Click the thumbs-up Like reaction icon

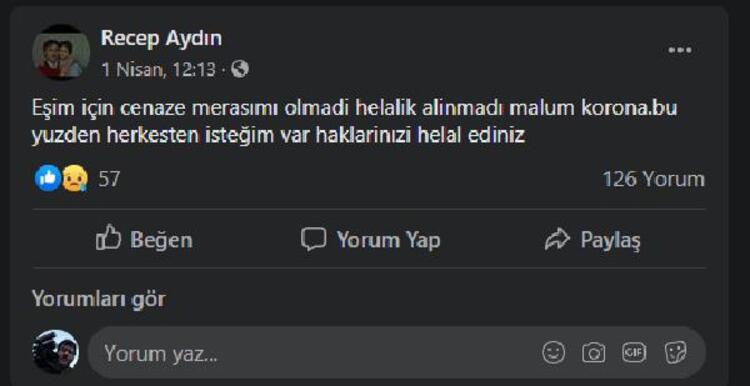(x=48, y=178)
